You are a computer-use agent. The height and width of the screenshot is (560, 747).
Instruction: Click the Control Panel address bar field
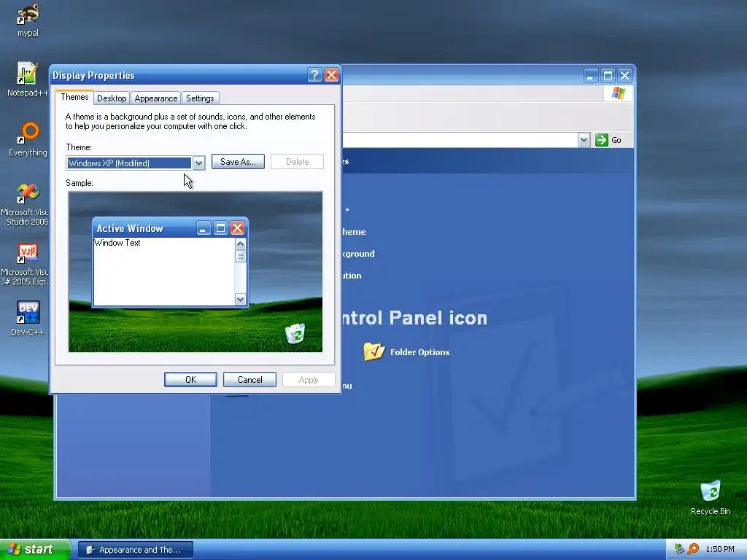point(460,140)
